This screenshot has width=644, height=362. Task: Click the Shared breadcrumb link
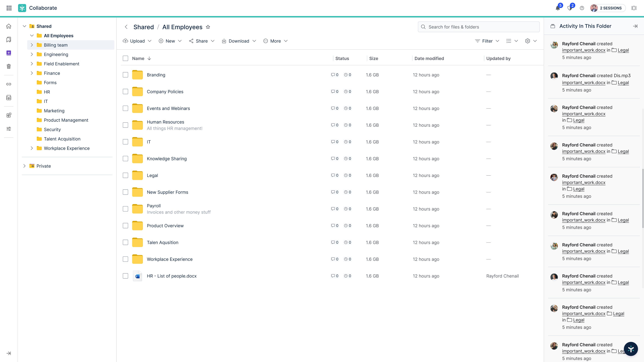144,27
